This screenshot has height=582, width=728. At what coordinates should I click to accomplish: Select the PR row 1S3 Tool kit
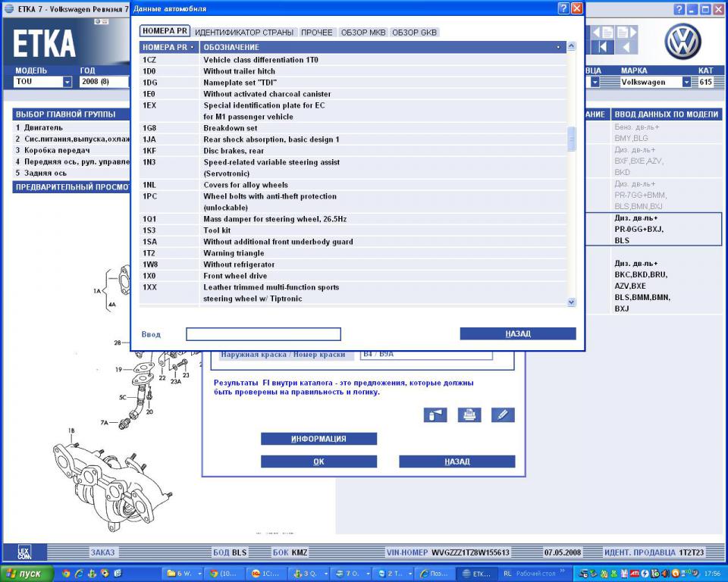click(353, 230)
